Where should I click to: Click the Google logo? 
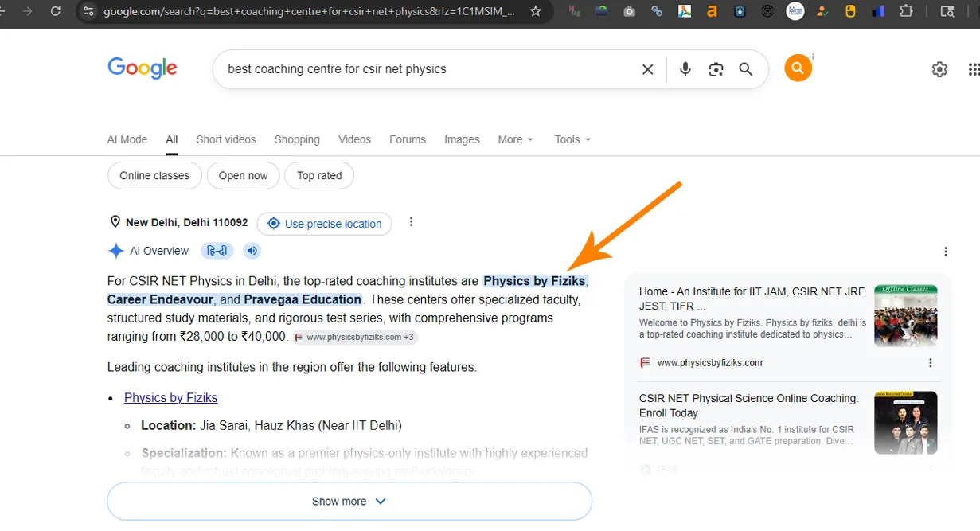click(143, 68)
